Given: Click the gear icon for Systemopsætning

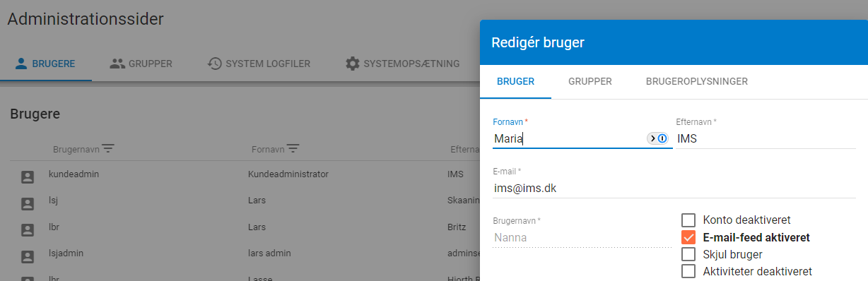Looking at the screenshot, I should click(352, 64).
